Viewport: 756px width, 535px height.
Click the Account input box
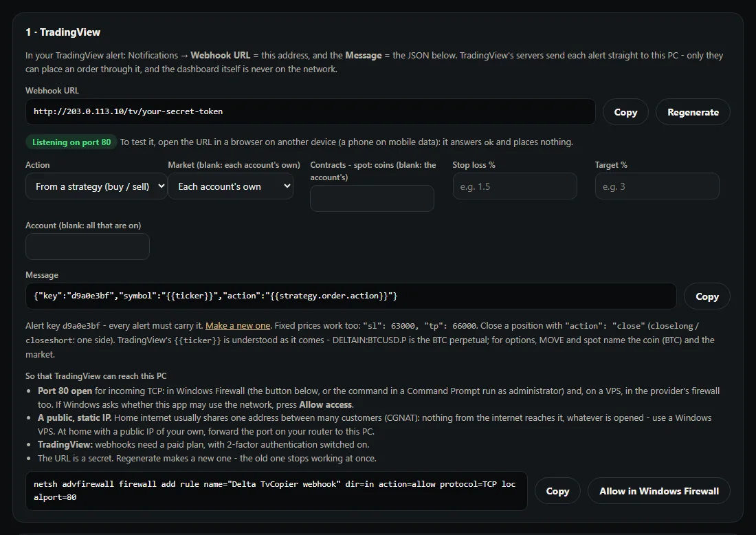point(87,246)
